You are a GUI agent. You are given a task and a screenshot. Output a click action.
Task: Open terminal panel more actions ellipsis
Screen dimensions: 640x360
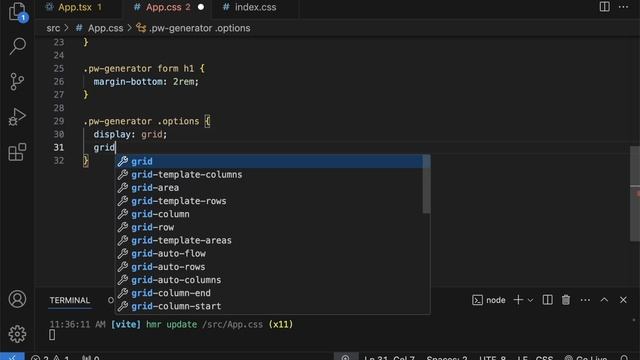click(x=585, y=300)
